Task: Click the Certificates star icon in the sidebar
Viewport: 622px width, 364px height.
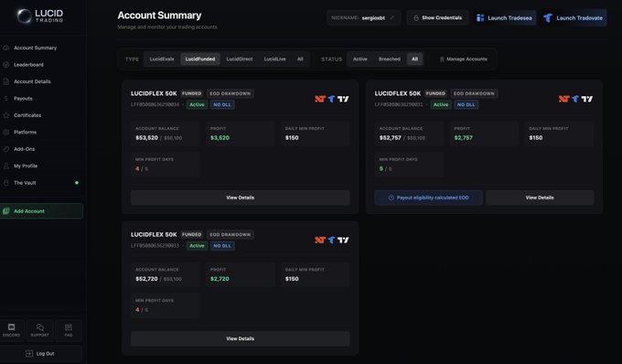Action: click(x=6, y=115)
